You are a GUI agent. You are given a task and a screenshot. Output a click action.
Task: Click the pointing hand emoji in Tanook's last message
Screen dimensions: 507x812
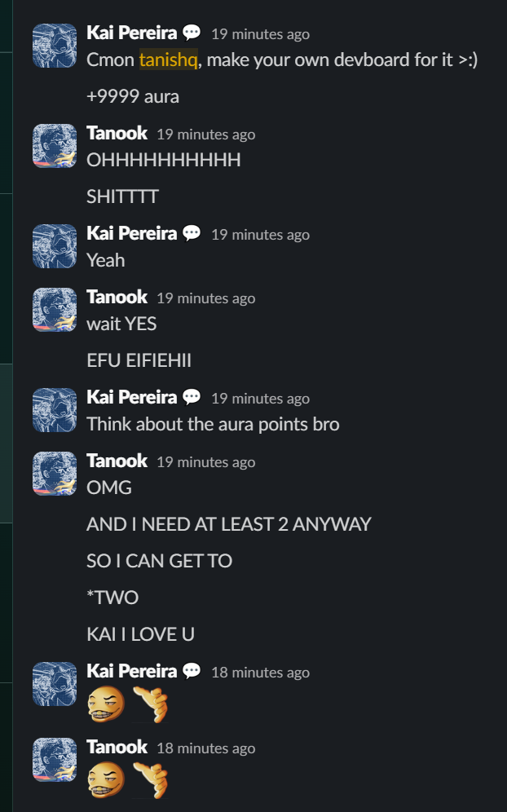pyautogui.click(x=150, y=780)
